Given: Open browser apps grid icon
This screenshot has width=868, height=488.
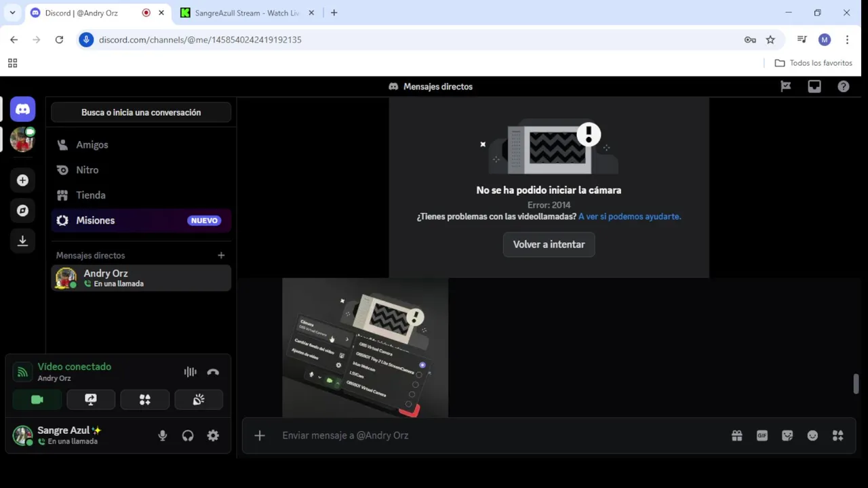Looking at the screenshot, I should coord(12,63).
